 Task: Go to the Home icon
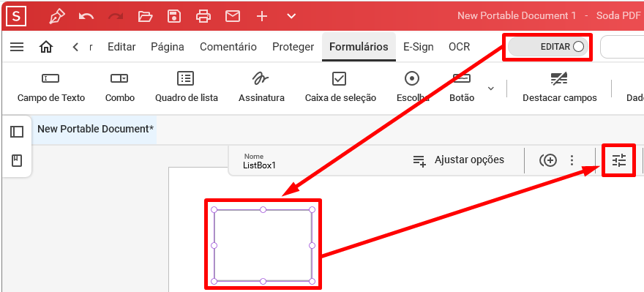pyautogui.click(x=46, y=47)
